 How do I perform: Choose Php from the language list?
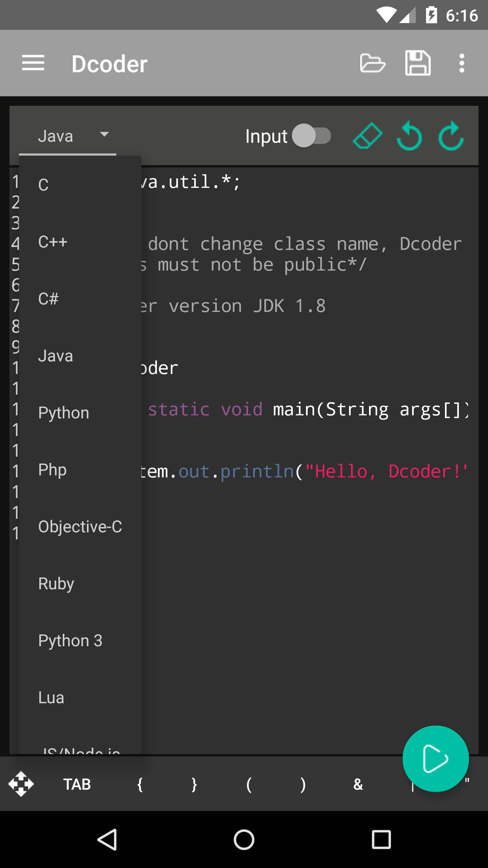pos(52,469)
